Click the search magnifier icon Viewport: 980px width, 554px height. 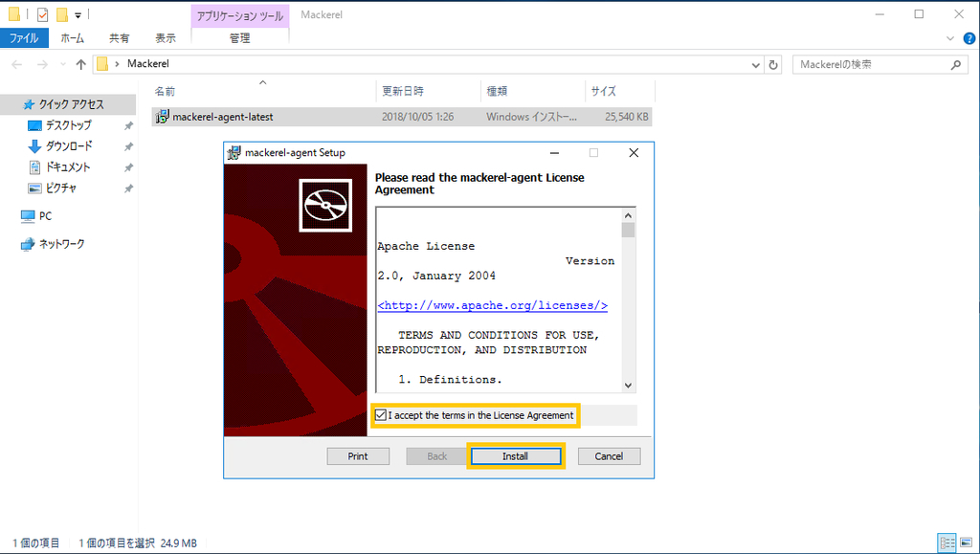coord(956,64)
